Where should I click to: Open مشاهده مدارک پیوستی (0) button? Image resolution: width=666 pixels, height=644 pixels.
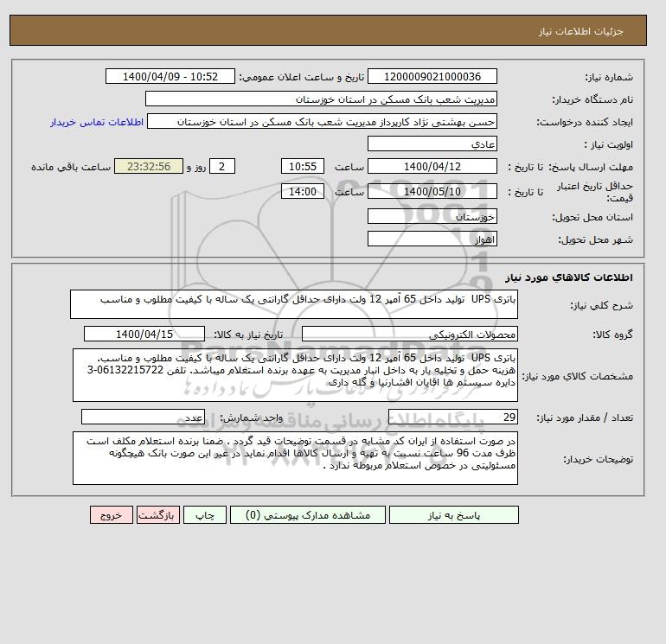[308, 514]
